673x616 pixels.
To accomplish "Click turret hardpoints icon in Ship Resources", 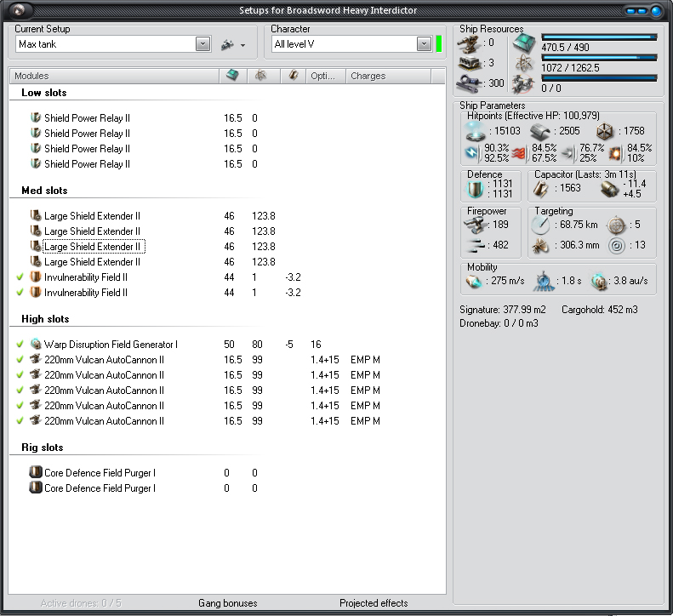I will (468, 43).
